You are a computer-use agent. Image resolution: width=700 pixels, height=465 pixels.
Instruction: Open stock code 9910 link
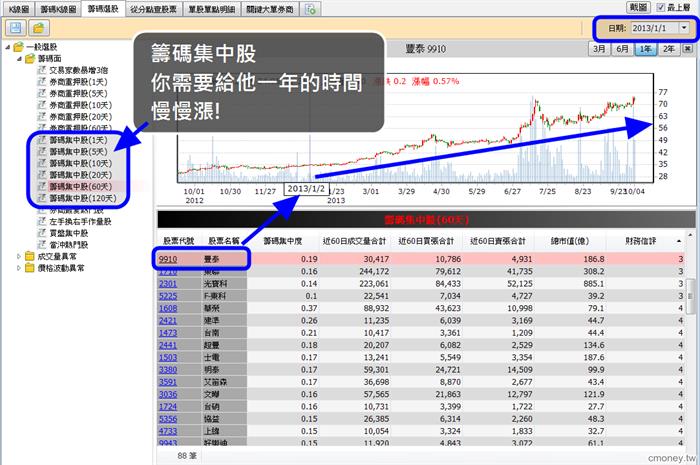click(x=168, y=259)
